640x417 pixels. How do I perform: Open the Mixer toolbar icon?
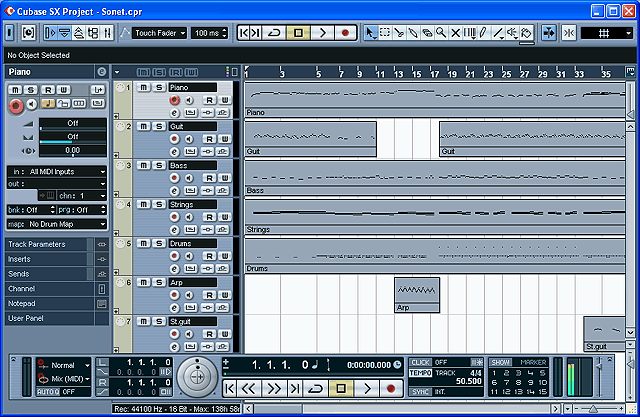(x=107, y=33)
